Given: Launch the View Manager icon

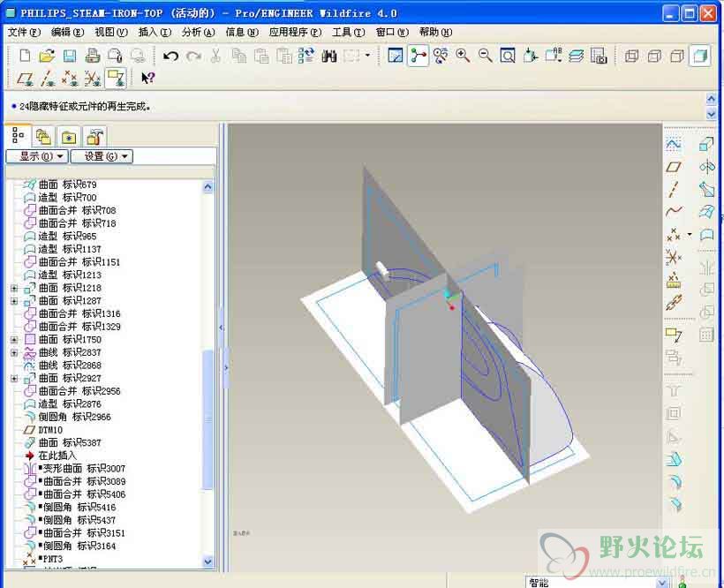Looking at the screenshot, I should pos(599,56).
